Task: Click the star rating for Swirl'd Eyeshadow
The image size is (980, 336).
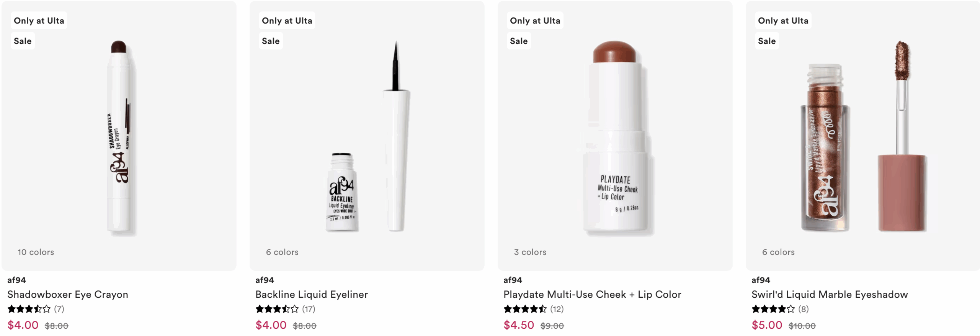Action: click(773, 309)
